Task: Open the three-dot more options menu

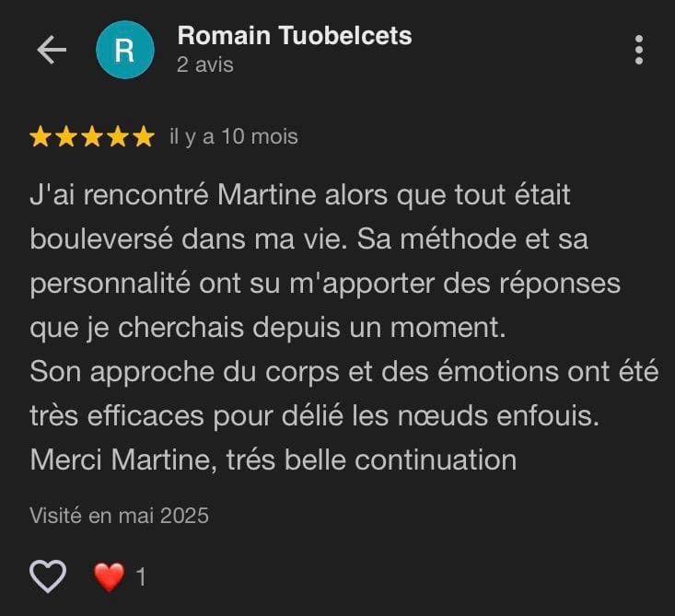Action: [x=639, y=51]
